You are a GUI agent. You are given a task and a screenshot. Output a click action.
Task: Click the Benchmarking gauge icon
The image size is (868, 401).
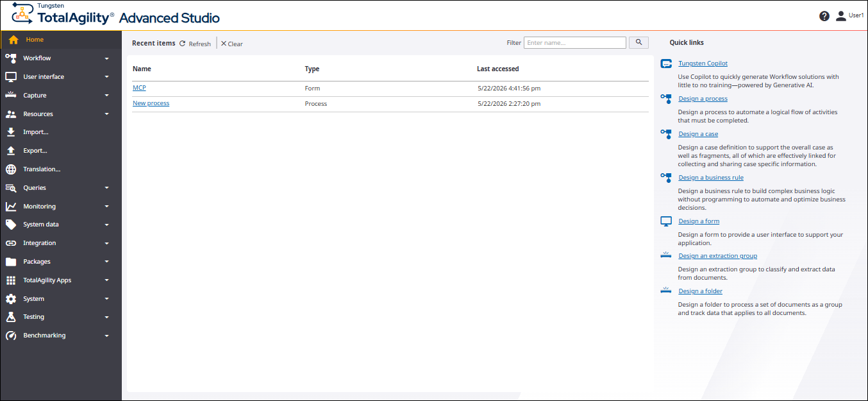[x=11, y=336]
